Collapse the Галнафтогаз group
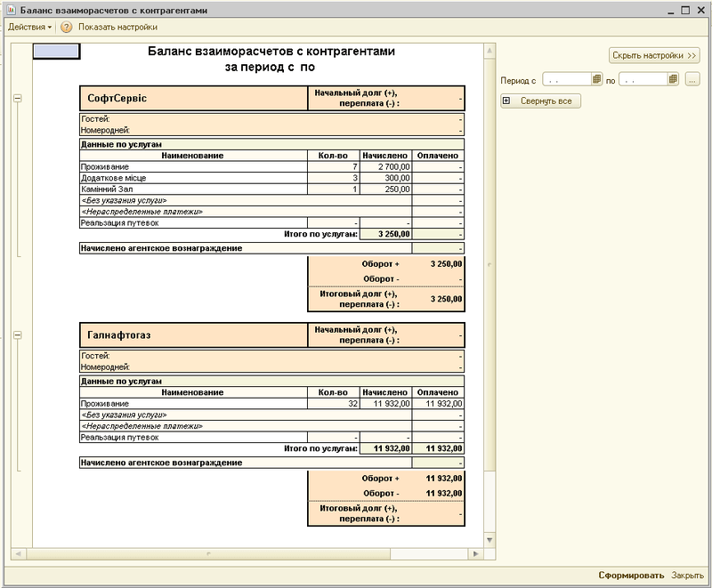712x588 pixels. (17, 334)
